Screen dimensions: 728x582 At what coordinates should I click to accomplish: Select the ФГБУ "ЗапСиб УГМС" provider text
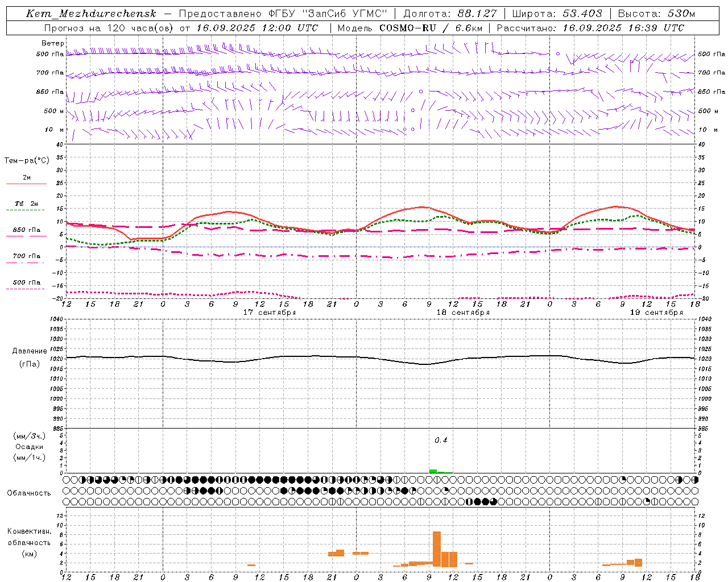(328, 14)
